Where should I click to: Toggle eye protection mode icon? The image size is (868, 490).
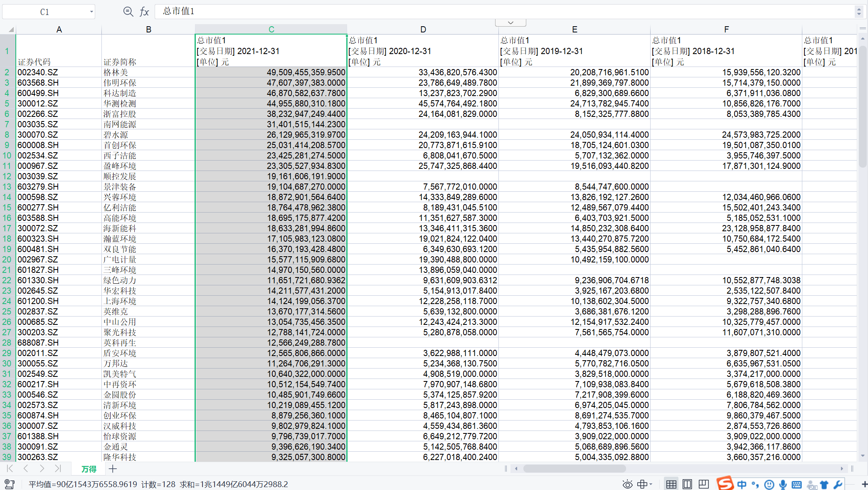627,484
